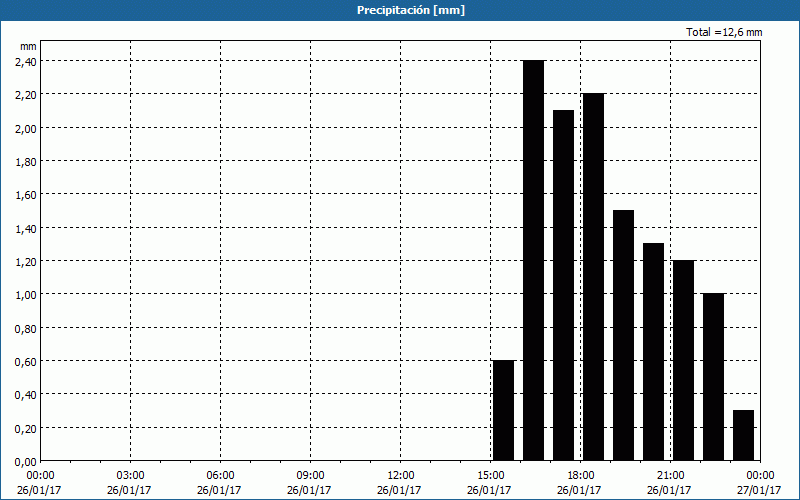Select the 1,30 mm bar before 21:00

pos(654,352)
